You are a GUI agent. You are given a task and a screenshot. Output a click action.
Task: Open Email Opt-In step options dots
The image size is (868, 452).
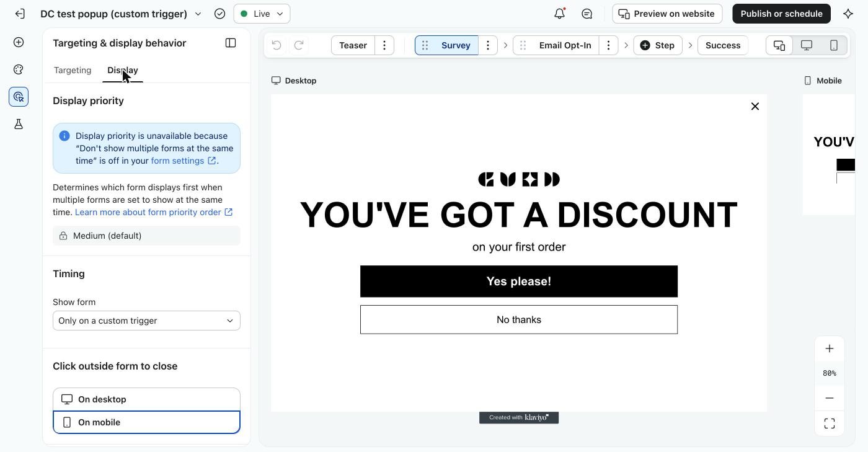coord(608,45)
